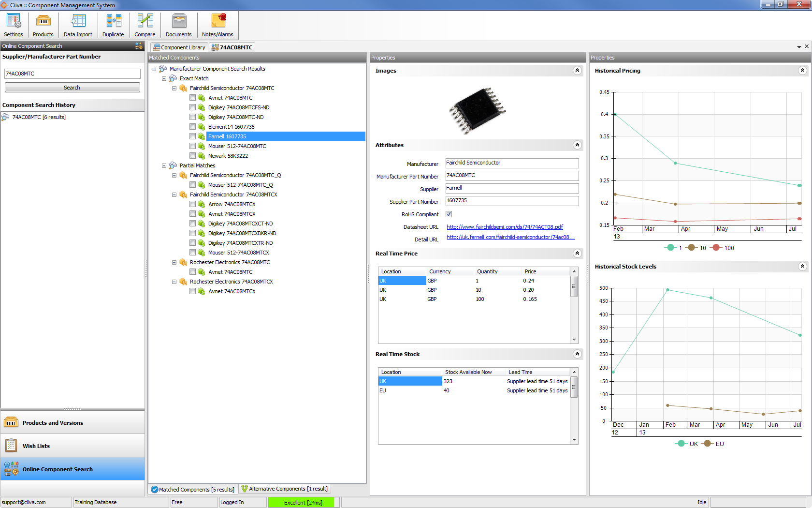Toggle the RoHS Compliant checkbox
812x508 pixels.
coord(449,214)
